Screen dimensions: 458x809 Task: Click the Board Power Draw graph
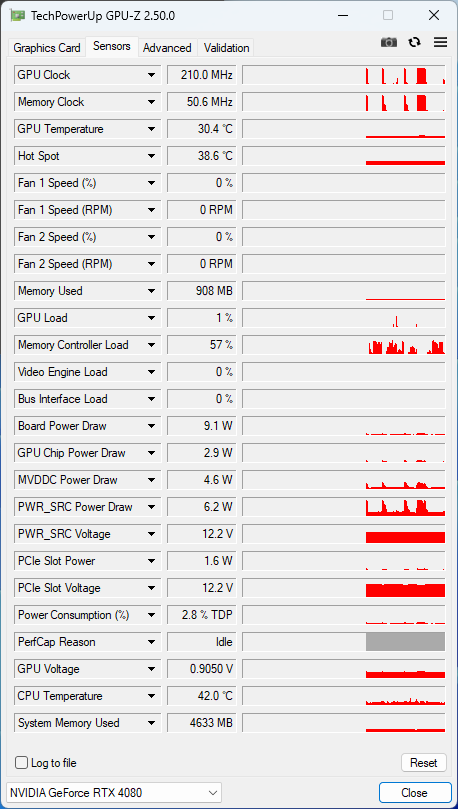[344, 426]
